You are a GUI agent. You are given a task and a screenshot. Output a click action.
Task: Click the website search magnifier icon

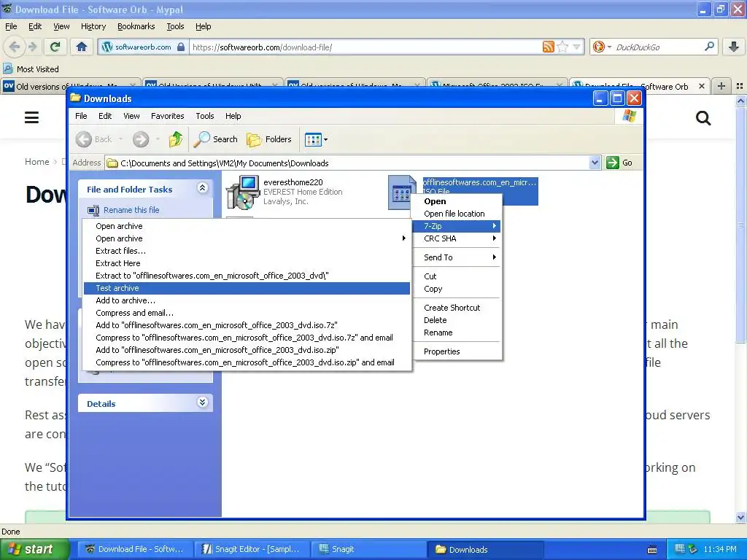[x=703, y=117]
